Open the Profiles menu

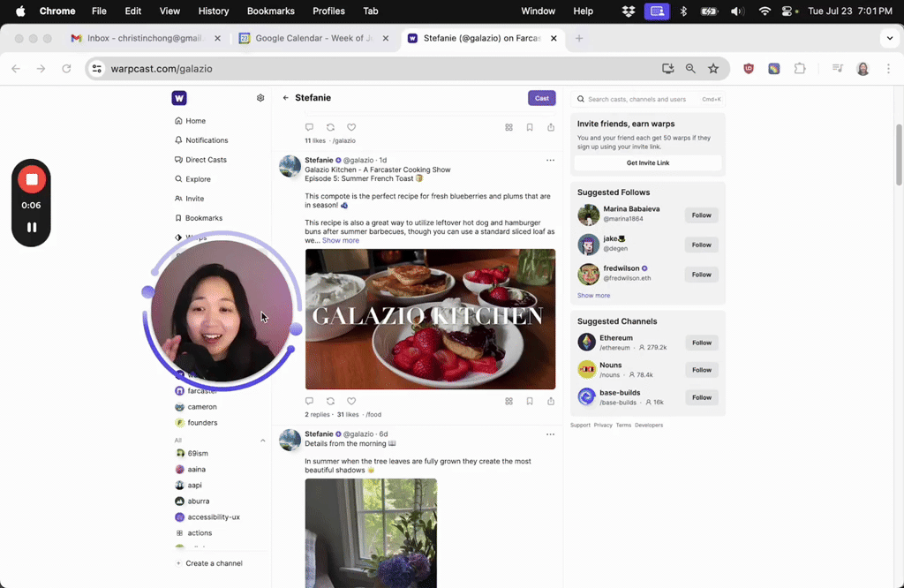(328, 11)
